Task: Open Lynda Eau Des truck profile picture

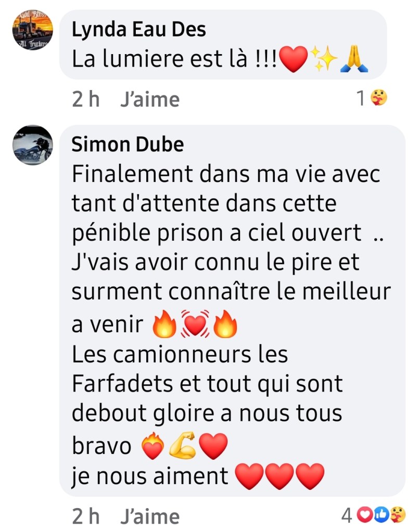Action: pos(33,30)
